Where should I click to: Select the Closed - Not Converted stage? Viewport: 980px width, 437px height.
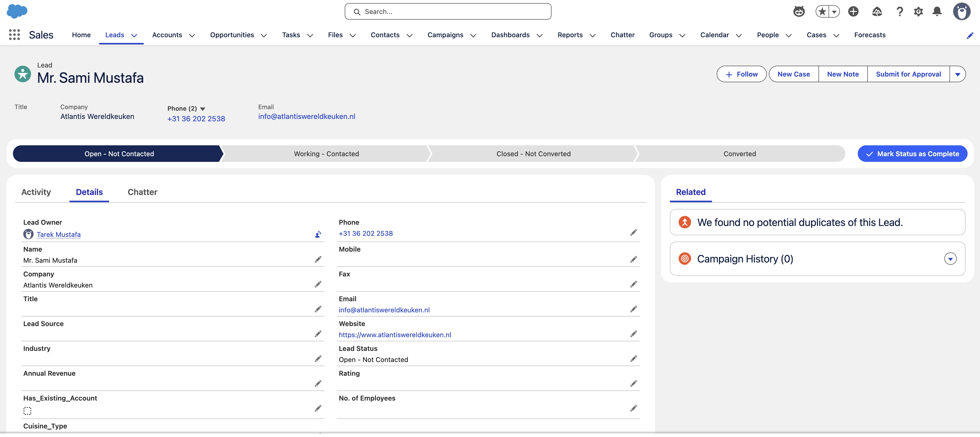[533, 154]
